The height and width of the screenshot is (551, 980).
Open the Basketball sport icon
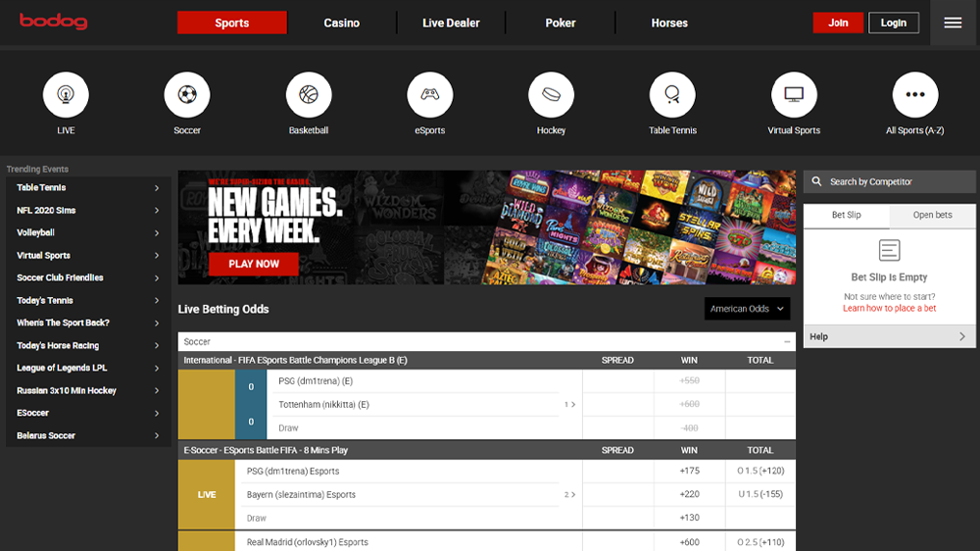coord(308,94)
